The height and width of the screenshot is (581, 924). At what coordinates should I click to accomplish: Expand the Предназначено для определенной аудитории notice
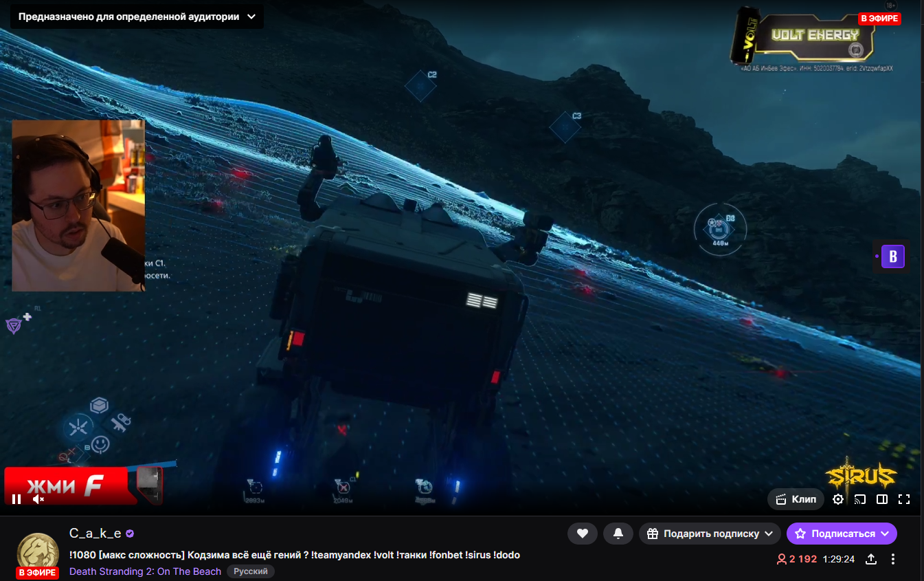tap(137, 17)
